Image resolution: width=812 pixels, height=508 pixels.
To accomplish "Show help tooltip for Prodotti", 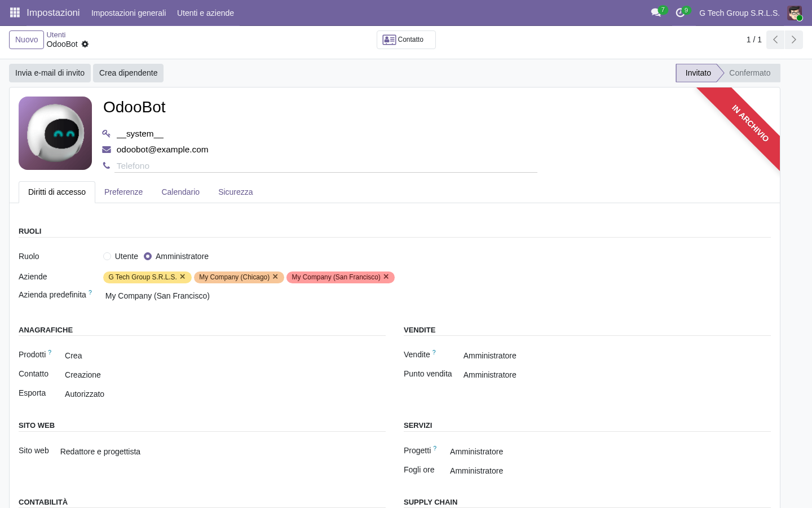I will [x=50, y=352].
